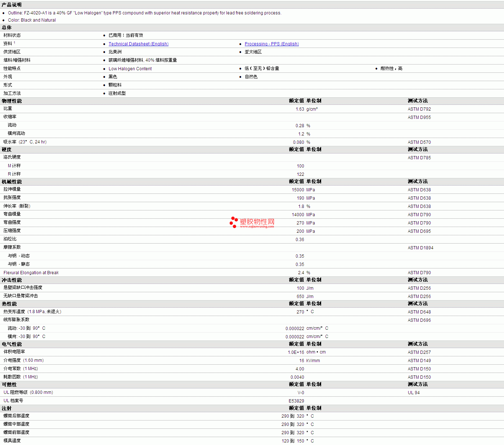Click the E53829 UL file number
This screenshot has height=445, width=504.
click(296, 401)
